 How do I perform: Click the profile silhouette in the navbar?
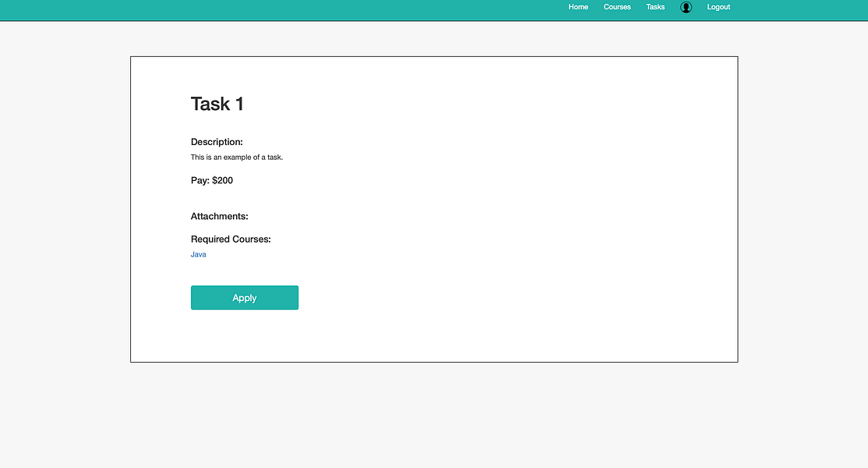[x=686, y=7]
